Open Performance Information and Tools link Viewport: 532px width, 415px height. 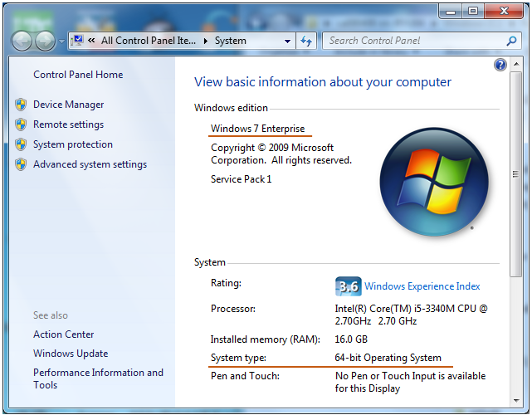tap(98, 378)
